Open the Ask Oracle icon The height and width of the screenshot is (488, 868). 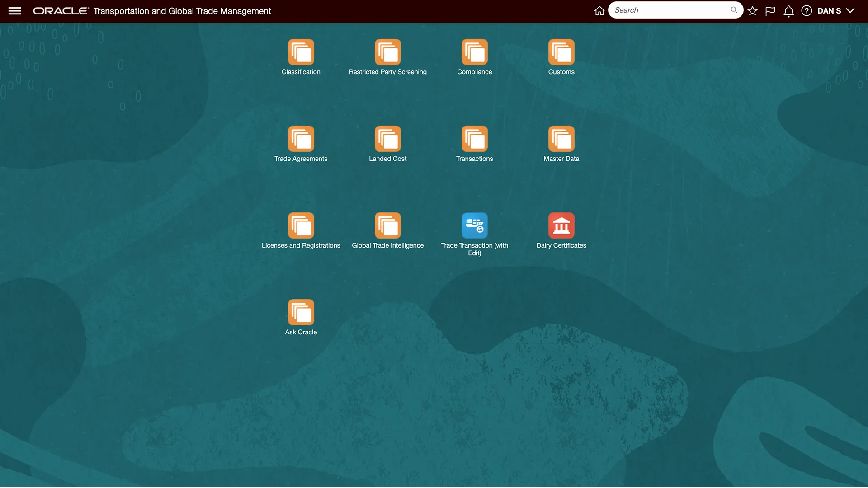pos(301,312)
